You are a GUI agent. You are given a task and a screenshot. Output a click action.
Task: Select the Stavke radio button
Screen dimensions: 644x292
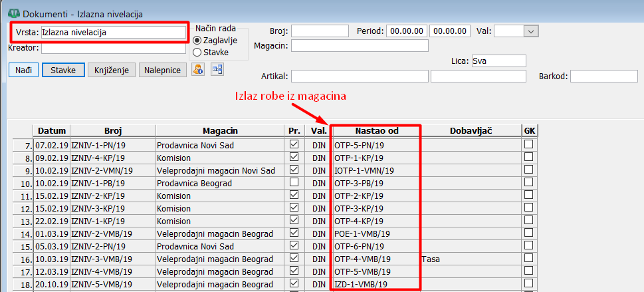[197, 52]
